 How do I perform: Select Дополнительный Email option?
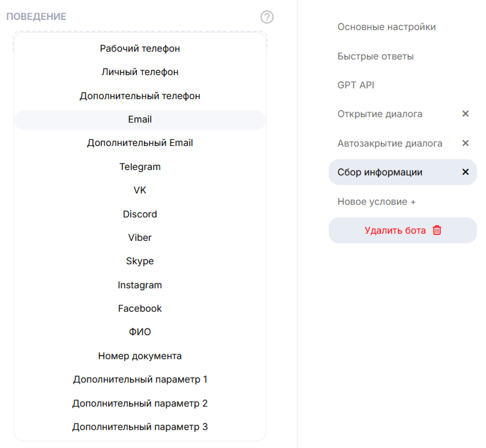(x=140, y=143)
